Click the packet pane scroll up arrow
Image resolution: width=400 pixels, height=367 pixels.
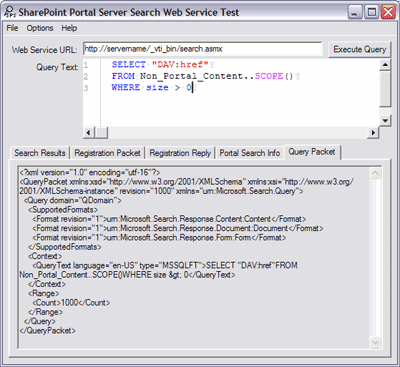[x=375, y=173]
